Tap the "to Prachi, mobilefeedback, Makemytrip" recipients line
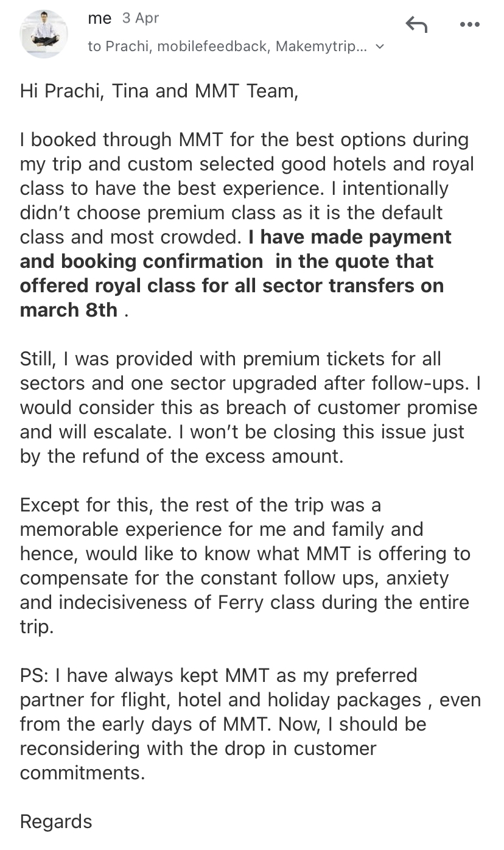504x850 pixels. (227, 46)
